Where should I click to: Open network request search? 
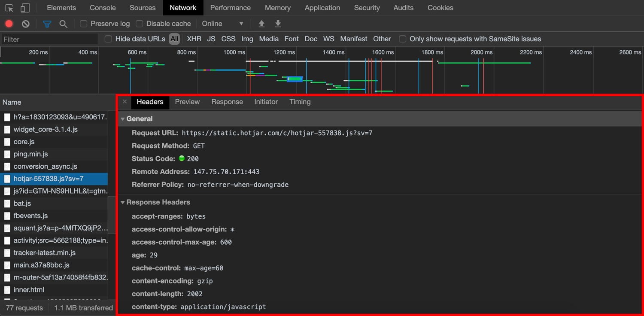pos(64,24)
